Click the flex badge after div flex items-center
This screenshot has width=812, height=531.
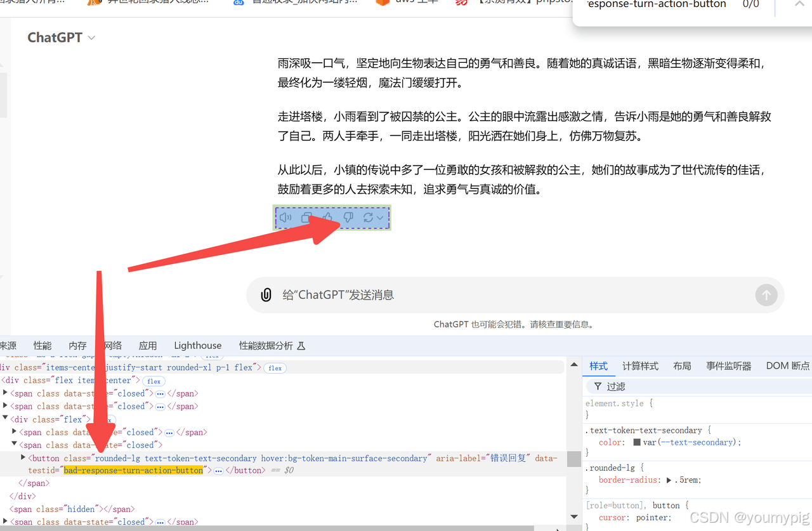click(x=154, y=381)
